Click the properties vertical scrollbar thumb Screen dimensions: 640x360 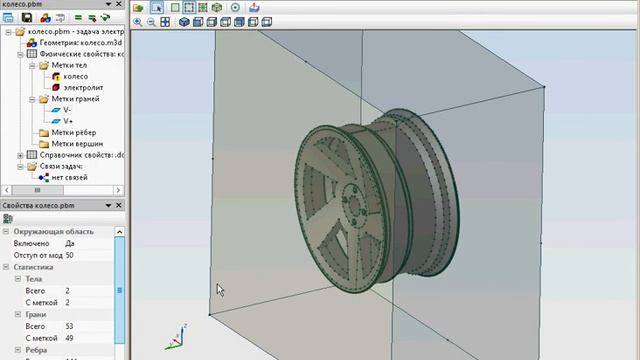[x=120, y=291]
